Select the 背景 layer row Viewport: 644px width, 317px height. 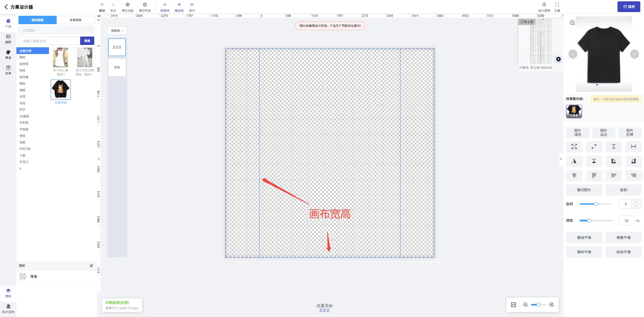(56, 276)
